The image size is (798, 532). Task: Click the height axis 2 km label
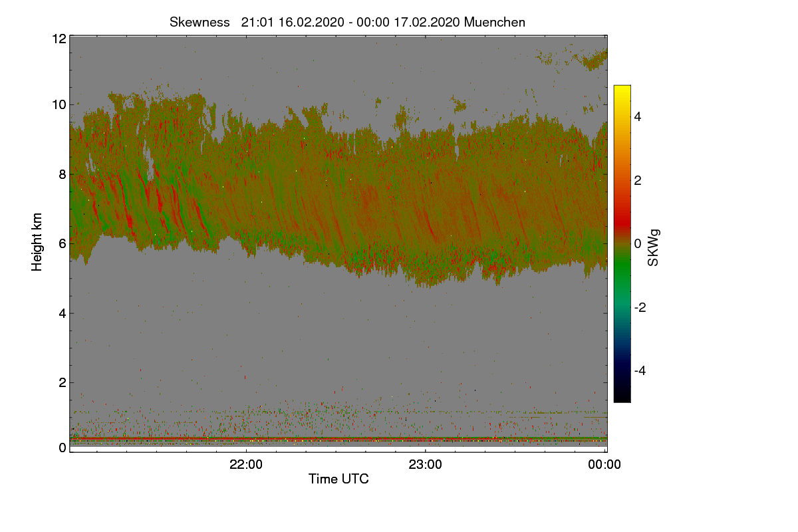[x=63, y=382]
